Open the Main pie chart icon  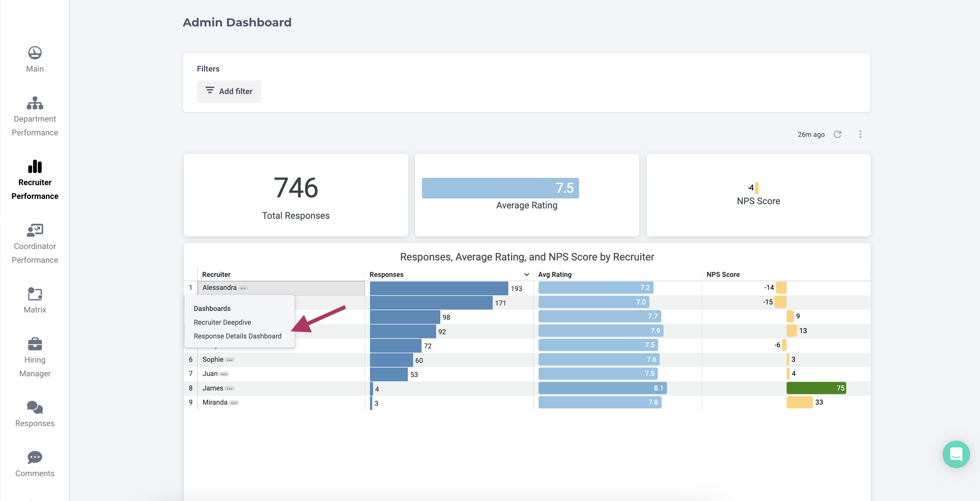pyautogui.click(x=35, y=53)
